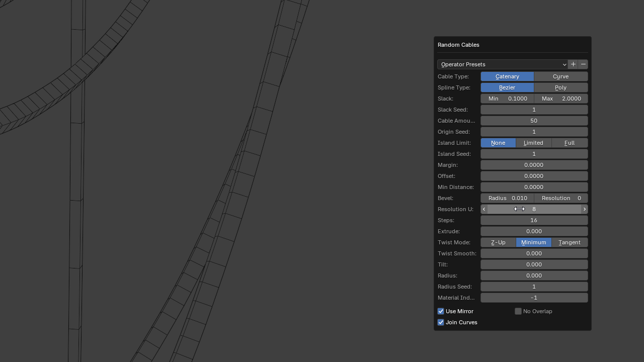Click the Cable Amount field showing 50
Screen dimensions: 644x362
[534, 121]
